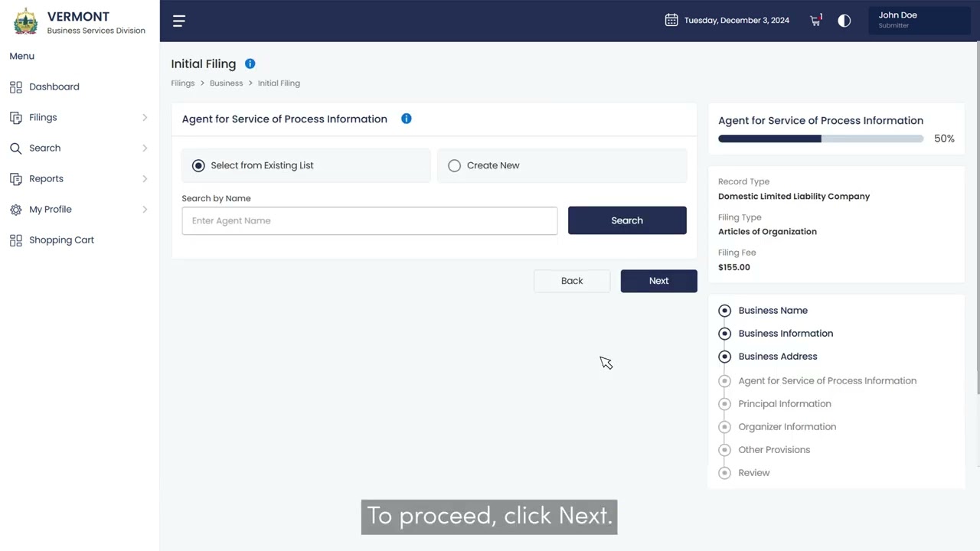Toggle the dark mode contrast icon
This screenshot has width=980, height=551.
[x=844, y=21]
